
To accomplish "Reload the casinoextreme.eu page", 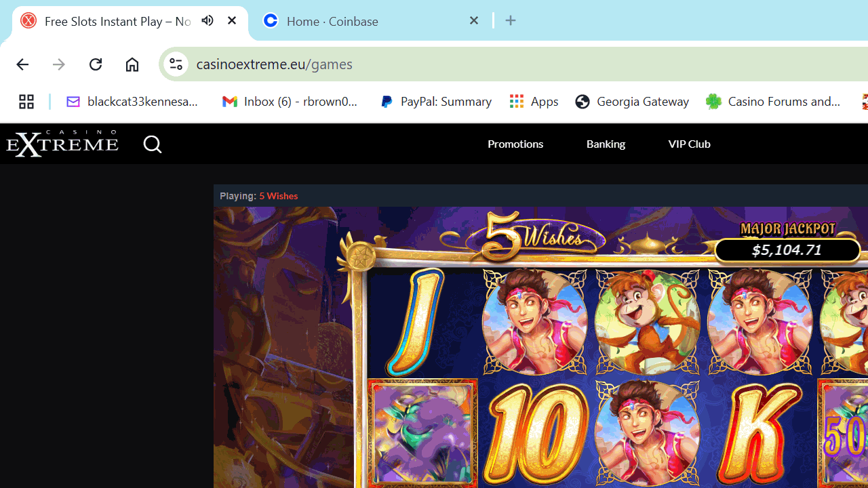I will tap(96, 64).
